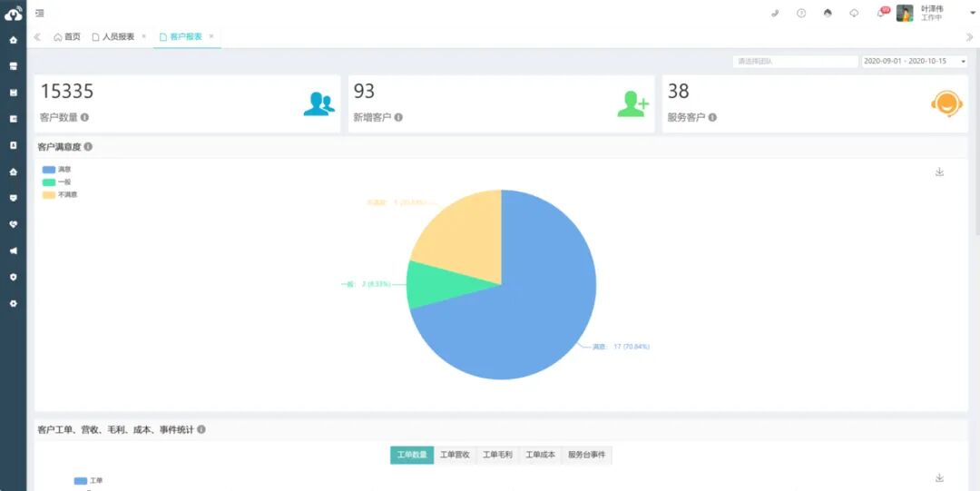Switch to the 工单营收 tab
Viewport: 980px width, 491px height.
pos(455,456)
